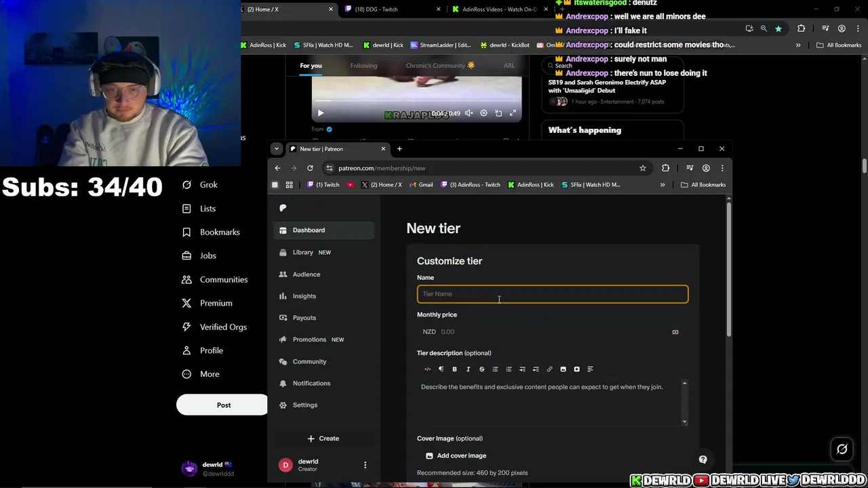
Task: Close the New tier Patreon tab
Action: (x=383, y=149)
